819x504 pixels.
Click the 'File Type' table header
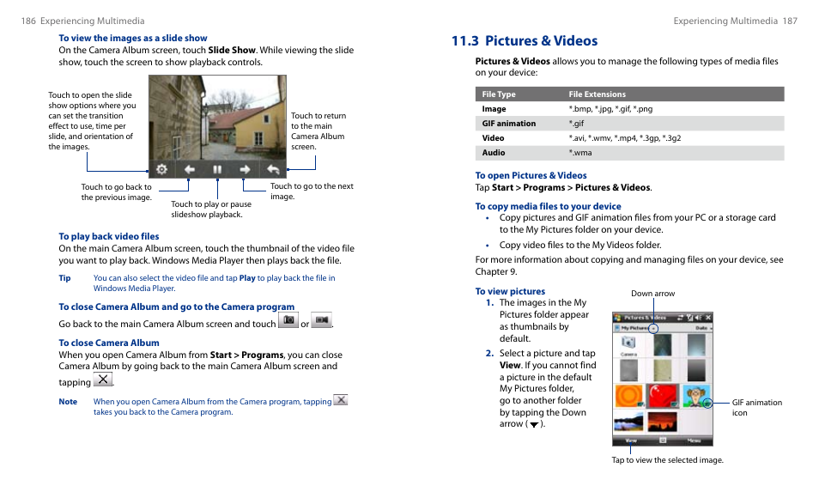coord(498,94)
